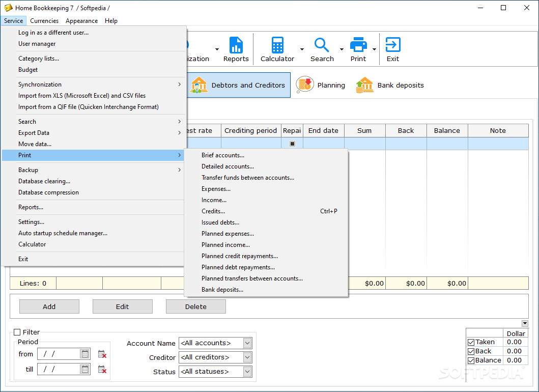539x392 pixels.
Task: Click the Edit button
Action: pyautogui.click(x=122, y=306)
